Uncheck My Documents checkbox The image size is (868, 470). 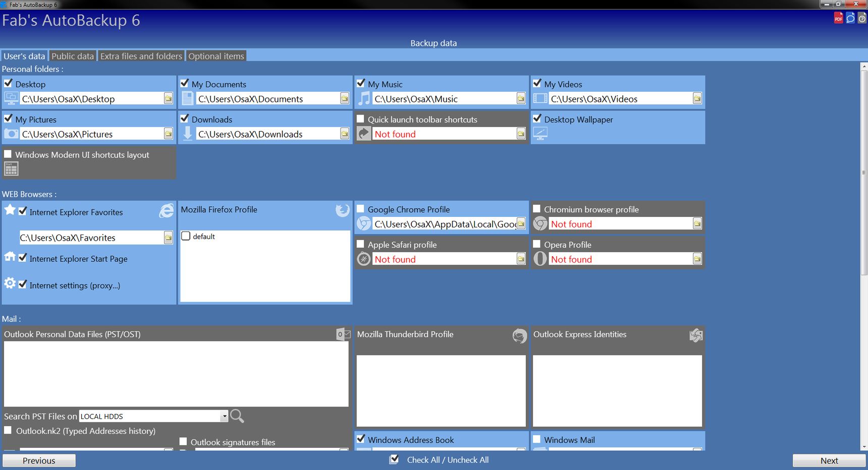tap(184, 83)
